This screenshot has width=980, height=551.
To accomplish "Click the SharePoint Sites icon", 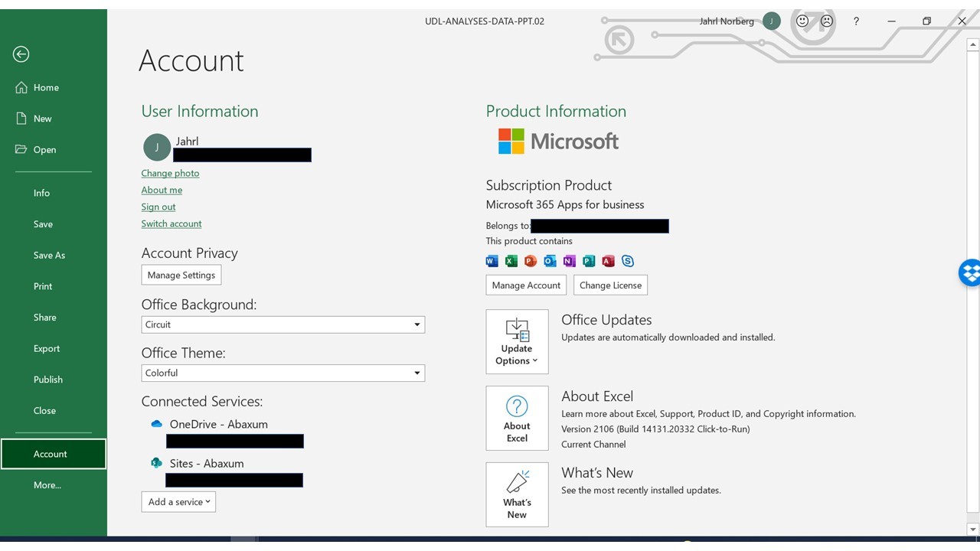I will point(157,463).
